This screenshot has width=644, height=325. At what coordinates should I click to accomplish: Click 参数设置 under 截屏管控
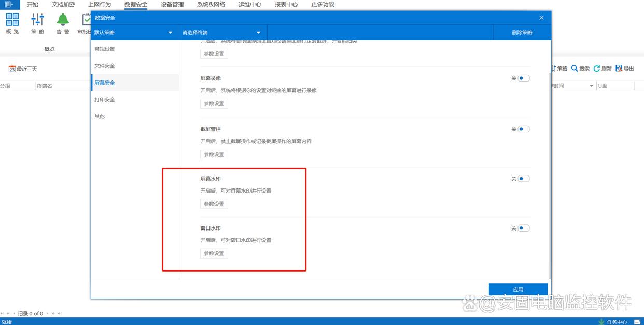tap(214, 154)
